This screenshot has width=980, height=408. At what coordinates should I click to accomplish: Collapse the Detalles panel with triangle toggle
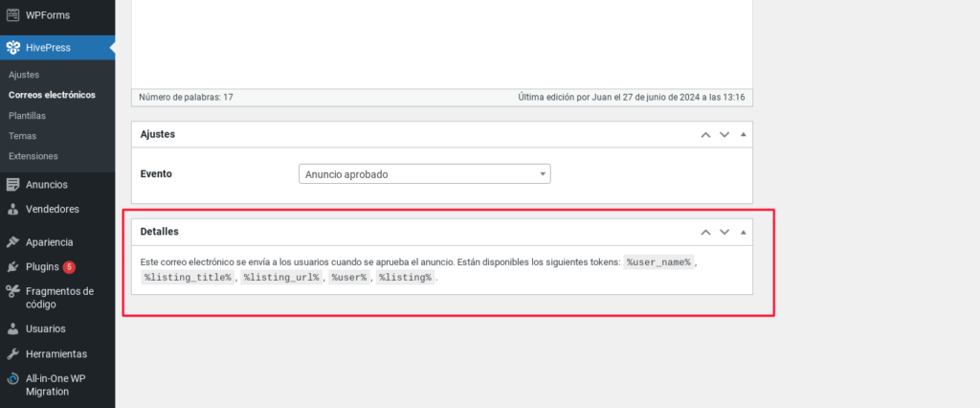(743, 232)
